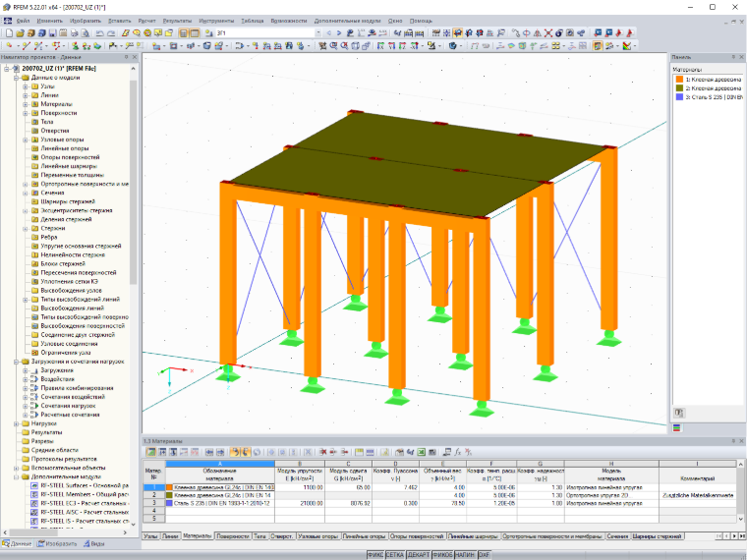
Task: Expand the Загружения tree node
Action: tap(26, 370)
